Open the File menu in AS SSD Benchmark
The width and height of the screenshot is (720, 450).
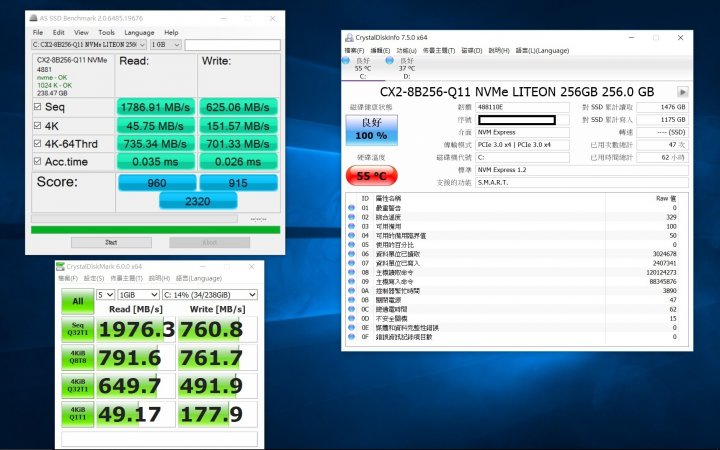coord(38,33)
